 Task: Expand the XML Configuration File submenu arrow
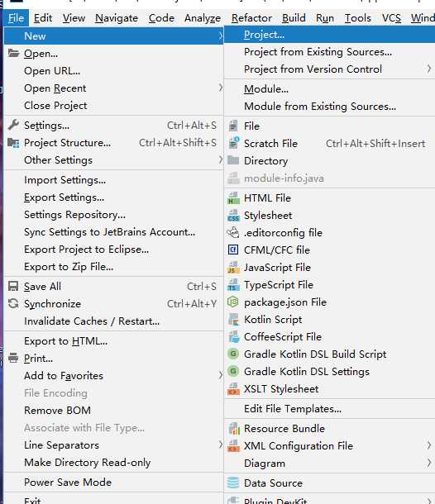428,445
